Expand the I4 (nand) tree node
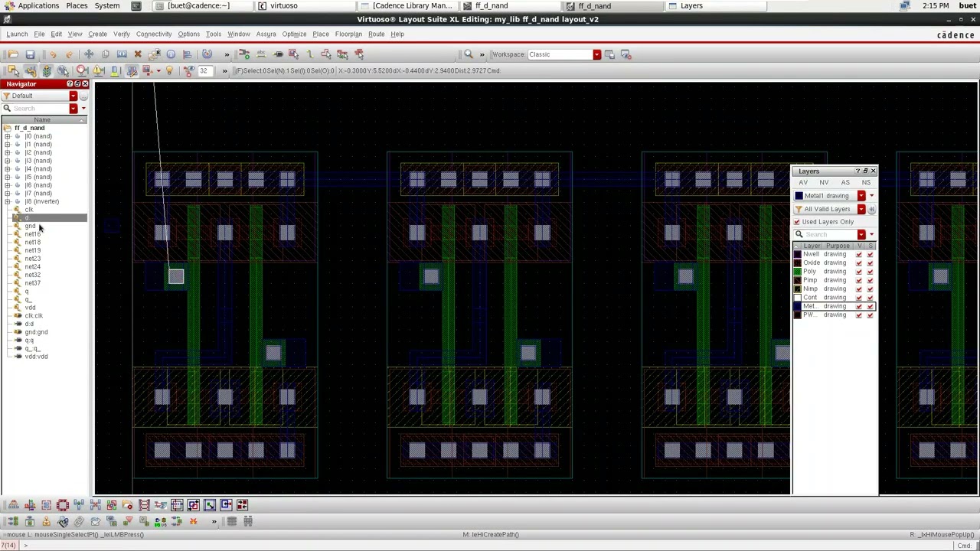980x551 pixels. 8,168
